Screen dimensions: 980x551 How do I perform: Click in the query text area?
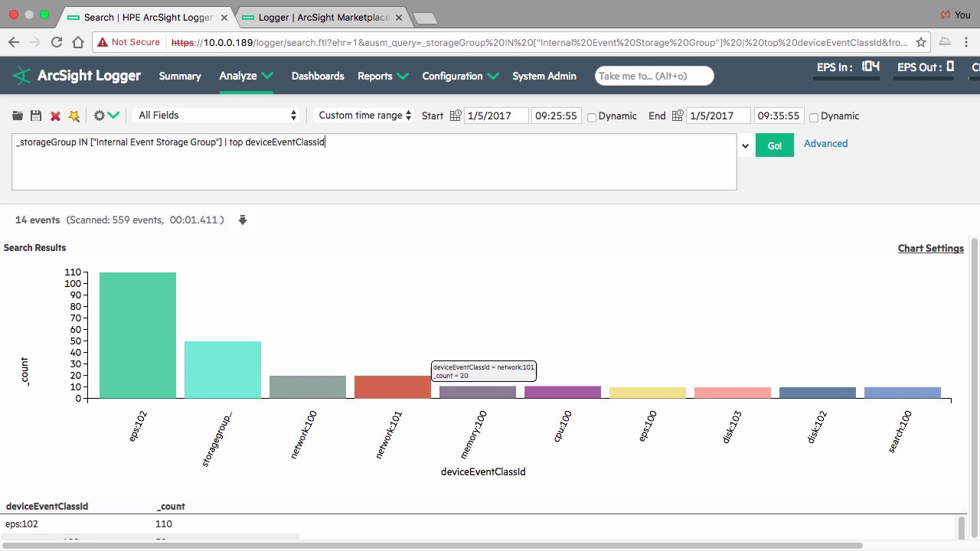pos(374,162)
